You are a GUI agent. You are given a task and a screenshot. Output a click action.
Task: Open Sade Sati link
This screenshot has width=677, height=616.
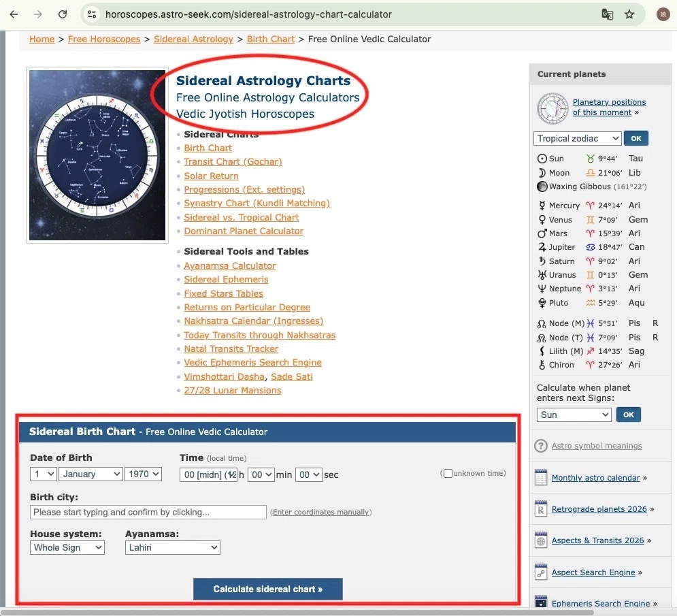coord(291,376)
